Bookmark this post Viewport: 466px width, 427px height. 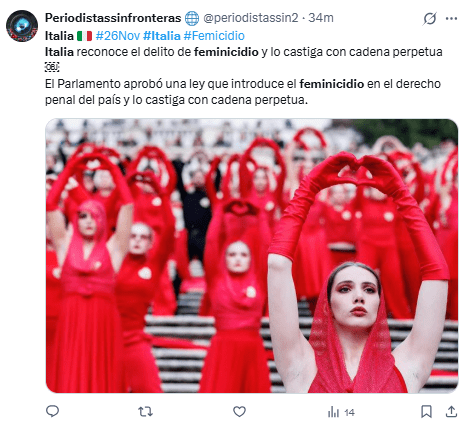tap(426, 412)
